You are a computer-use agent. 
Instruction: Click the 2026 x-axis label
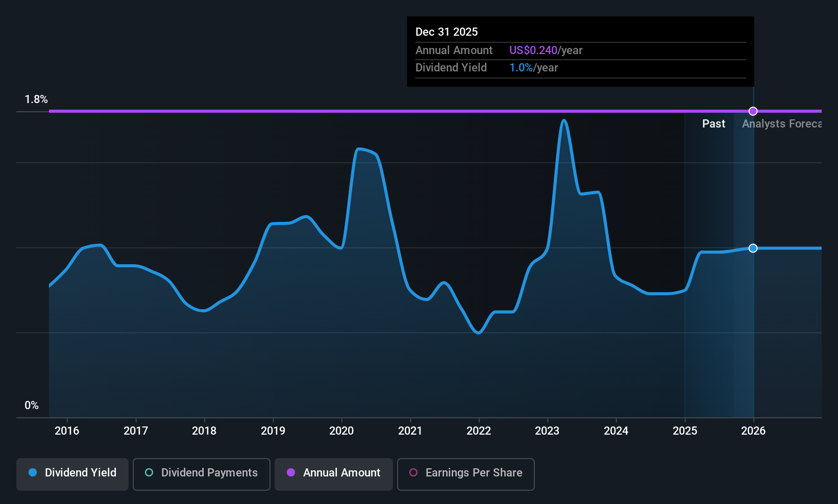click(x=753, y=431)
